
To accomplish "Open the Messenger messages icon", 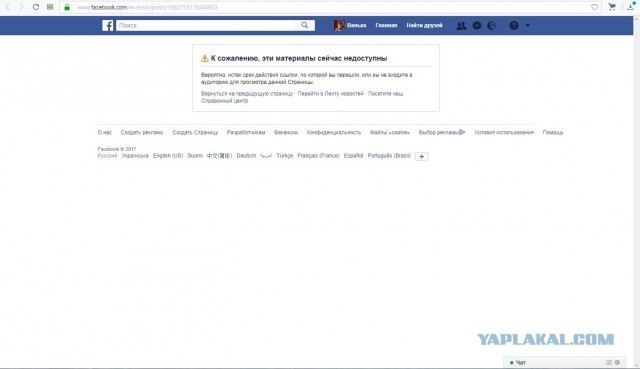I will 477,26.
